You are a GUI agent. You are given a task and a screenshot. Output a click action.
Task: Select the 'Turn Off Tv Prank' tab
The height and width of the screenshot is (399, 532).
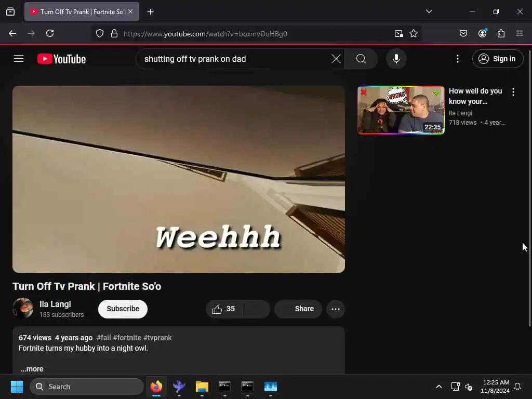(82, 11)
